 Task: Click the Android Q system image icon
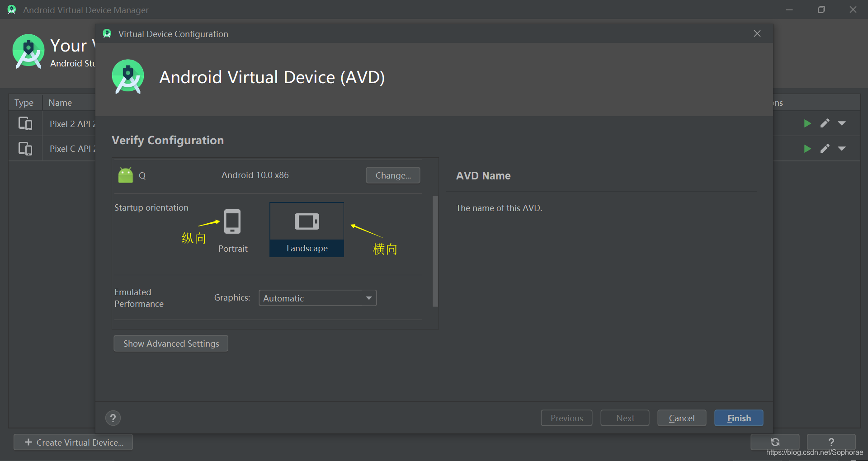click(126, 175)
